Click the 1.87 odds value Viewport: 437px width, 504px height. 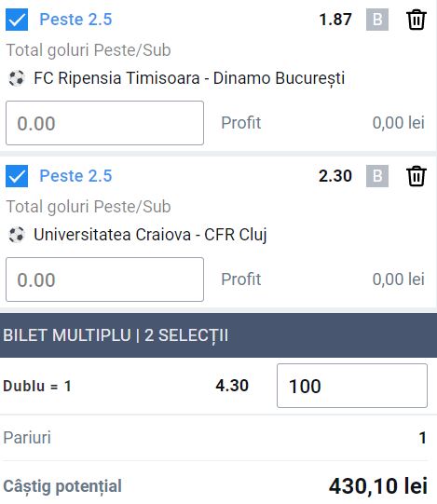(335, 20)
